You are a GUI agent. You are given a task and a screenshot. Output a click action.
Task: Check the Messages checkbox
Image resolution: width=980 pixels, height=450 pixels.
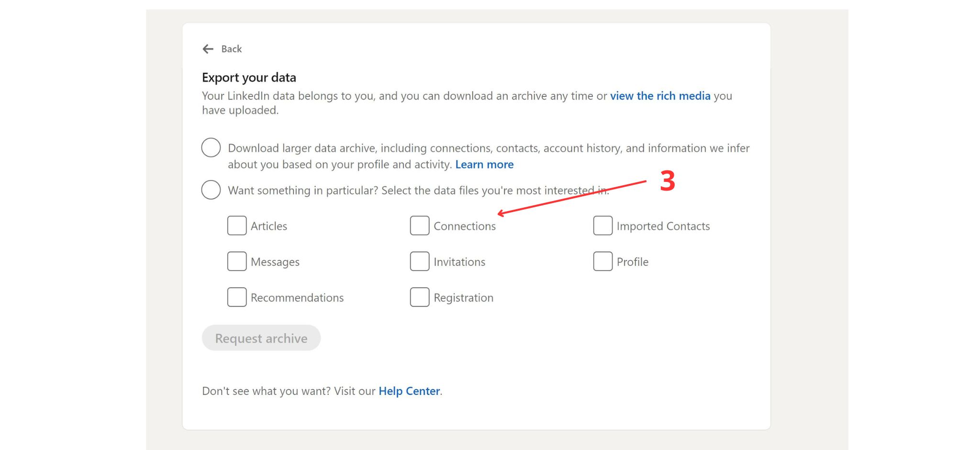(x=237, y=261)
